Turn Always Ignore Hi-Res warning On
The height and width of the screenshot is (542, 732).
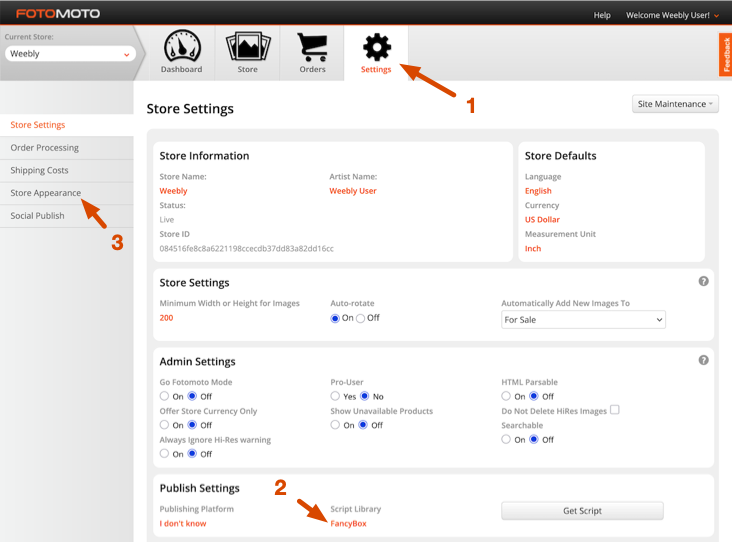click(x=164, y=453)
